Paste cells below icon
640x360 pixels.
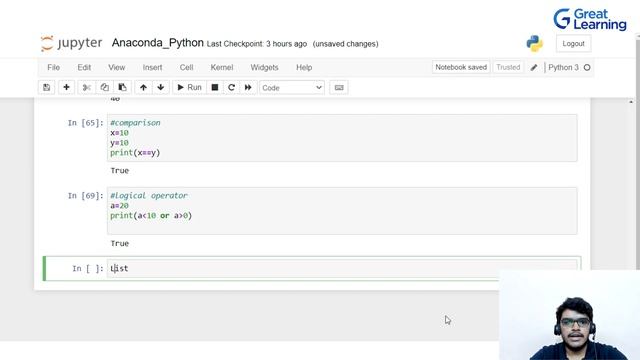click(122, 87)
